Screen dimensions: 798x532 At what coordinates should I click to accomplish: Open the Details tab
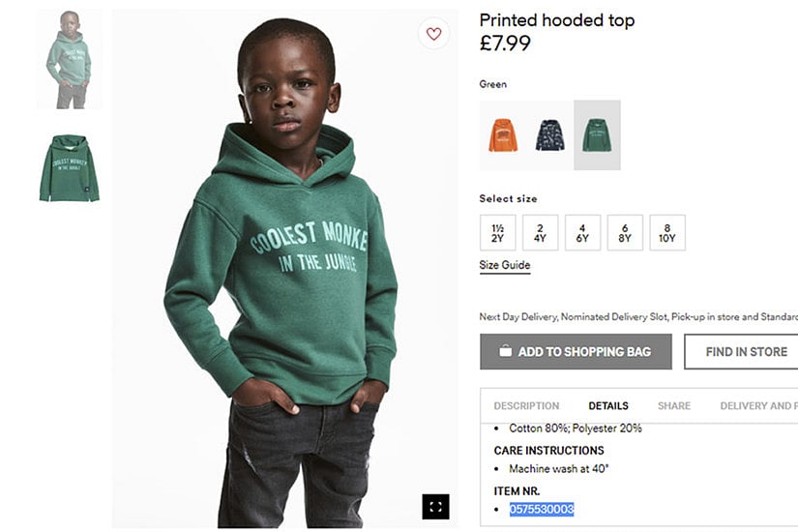click(x=608, y=406)
